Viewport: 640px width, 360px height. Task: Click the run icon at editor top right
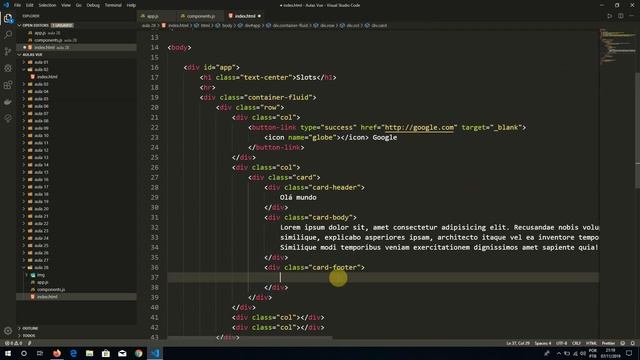pyautogui.click(x=609, y=16)
